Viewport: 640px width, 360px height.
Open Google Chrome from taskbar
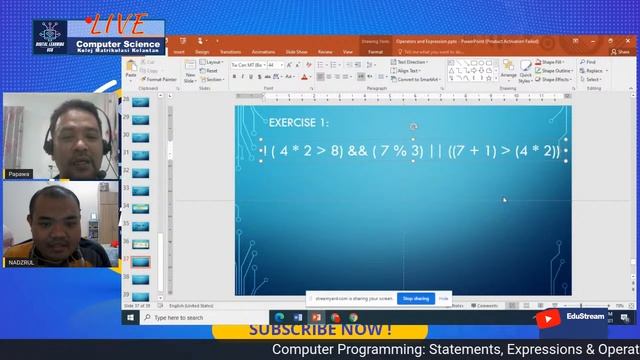[x=353, y=318]
